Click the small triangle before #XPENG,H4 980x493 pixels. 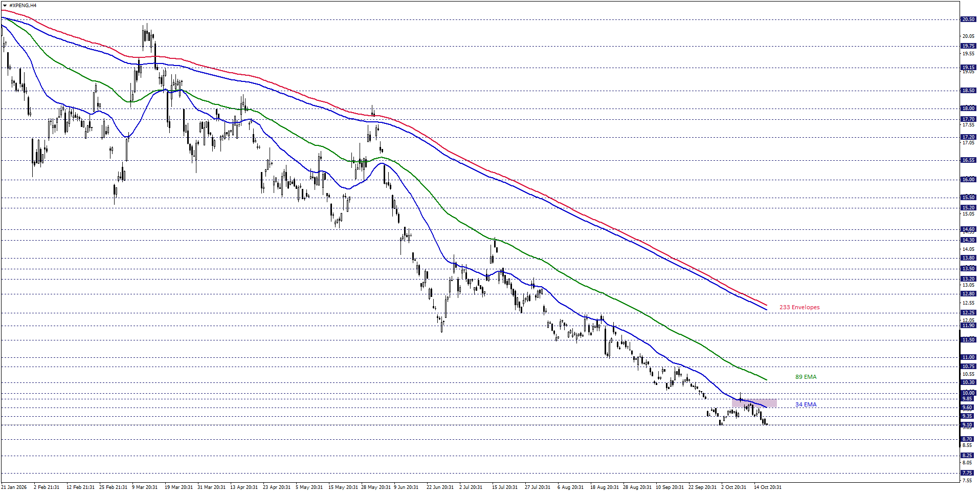pos(5,5)
